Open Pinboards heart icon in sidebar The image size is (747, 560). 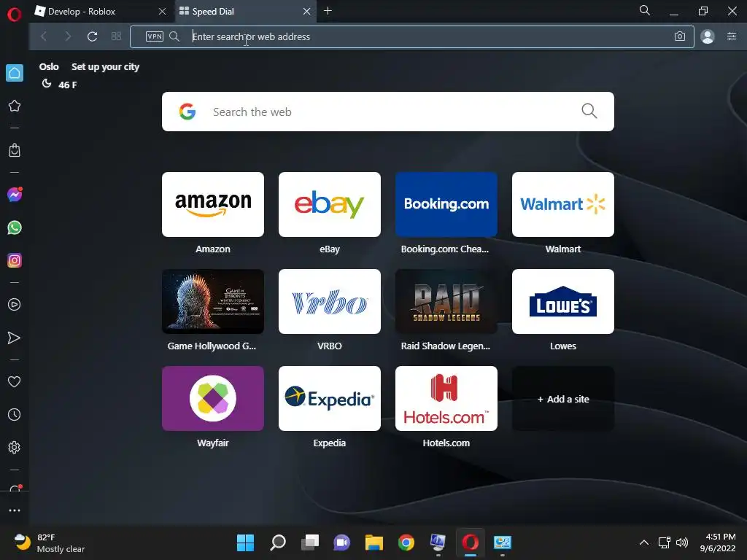pyautogui.click(x=15, y=381)
